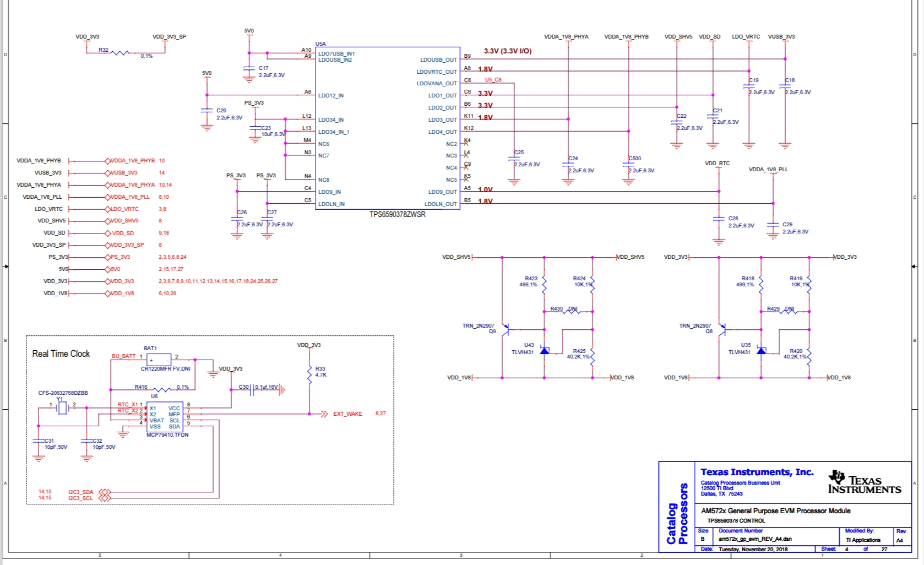Click the TPS6590378ZWSR U5A chip body
Viewport: 924px width, 565px height.
pyautogui.click(x=388, y=128)
